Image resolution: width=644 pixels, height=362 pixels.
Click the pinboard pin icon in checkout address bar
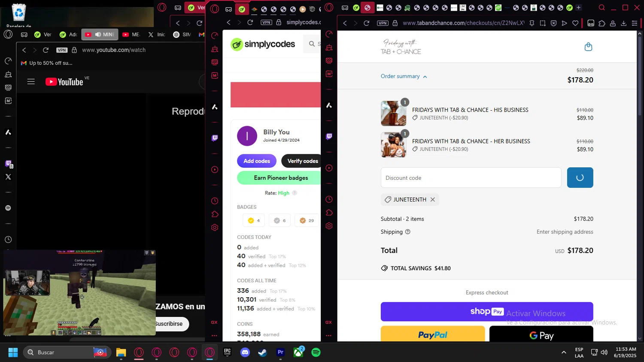point(532,23)
